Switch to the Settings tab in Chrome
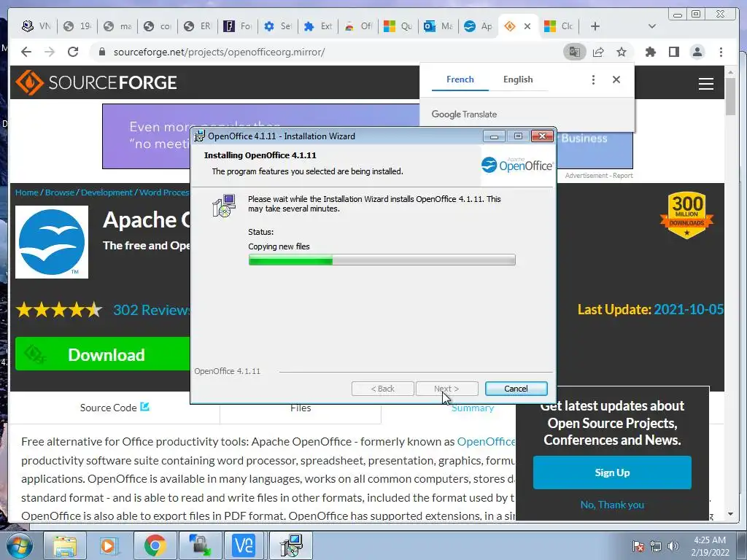This screenshot has height=560, width=747. point(278,26)
